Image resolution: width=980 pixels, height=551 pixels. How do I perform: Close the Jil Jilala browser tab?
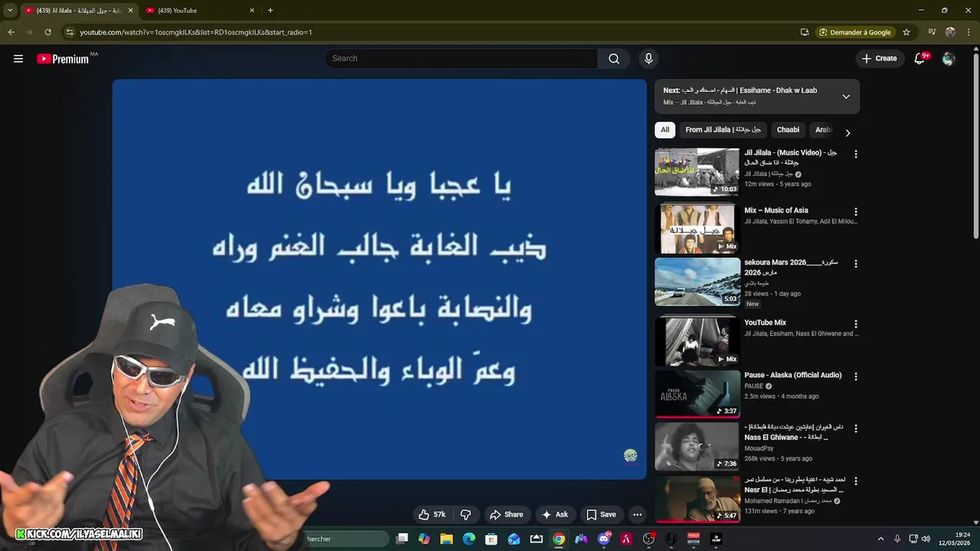(130, 10)
